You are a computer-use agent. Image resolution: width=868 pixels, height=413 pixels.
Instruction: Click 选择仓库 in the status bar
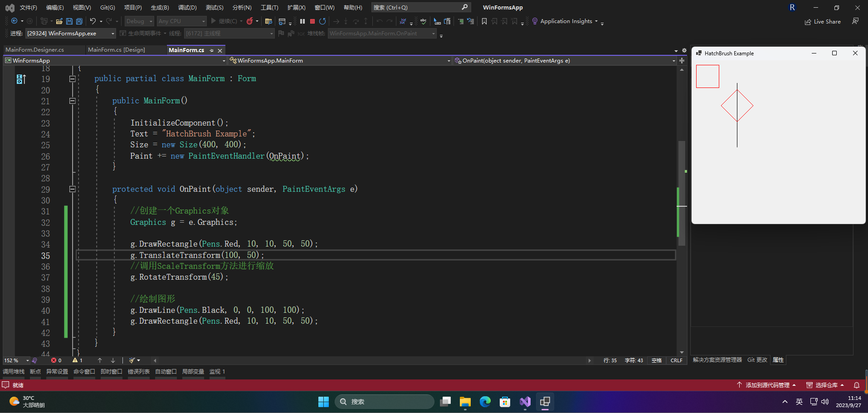click(825, 385)
